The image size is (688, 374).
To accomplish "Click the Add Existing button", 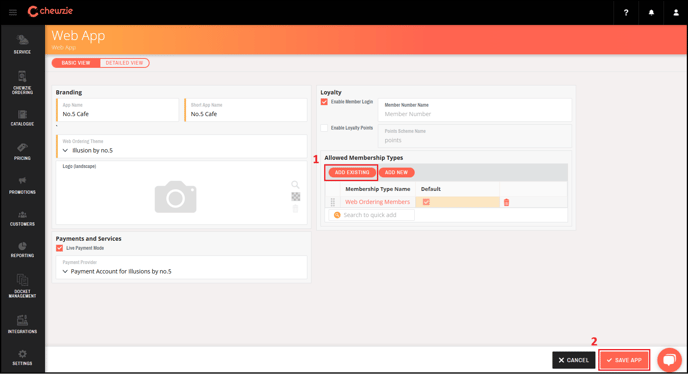I will coord(352,173).
